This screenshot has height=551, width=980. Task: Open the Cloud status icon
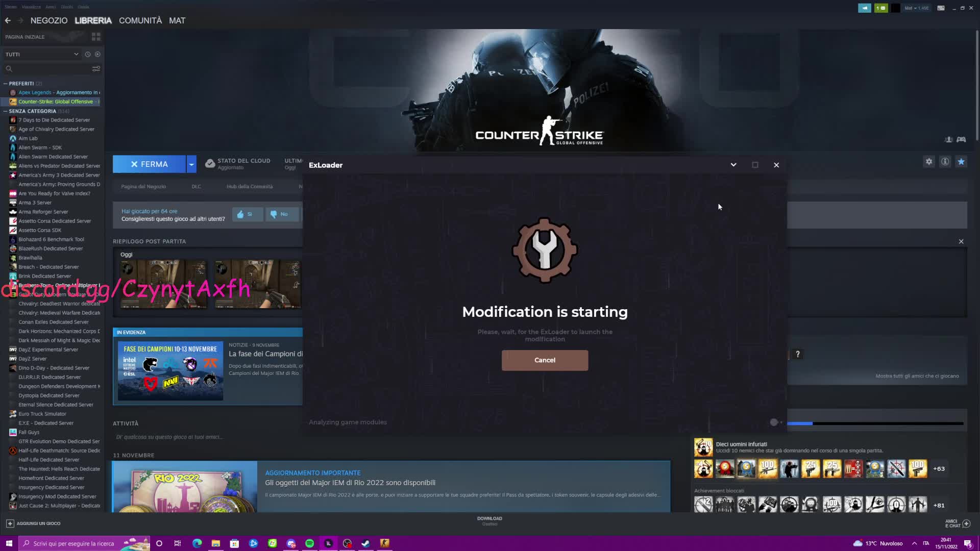pos(210,163)
